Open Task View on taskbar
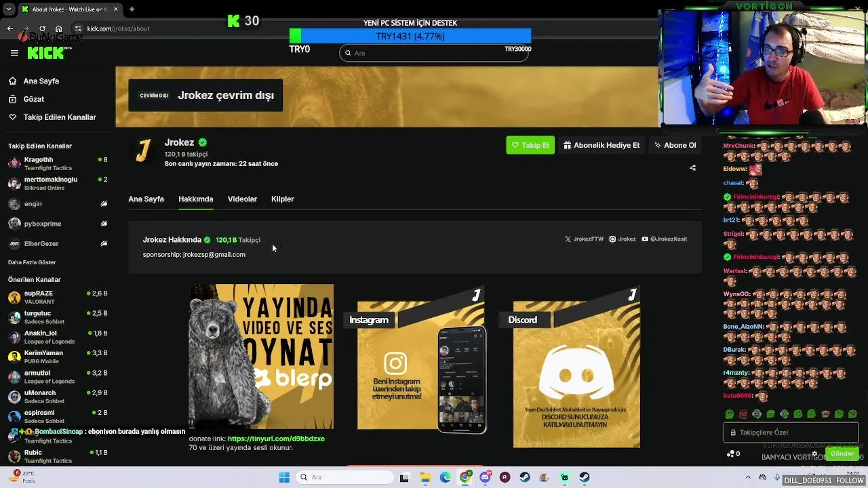868x488 pixels. [x=404, y=477]
